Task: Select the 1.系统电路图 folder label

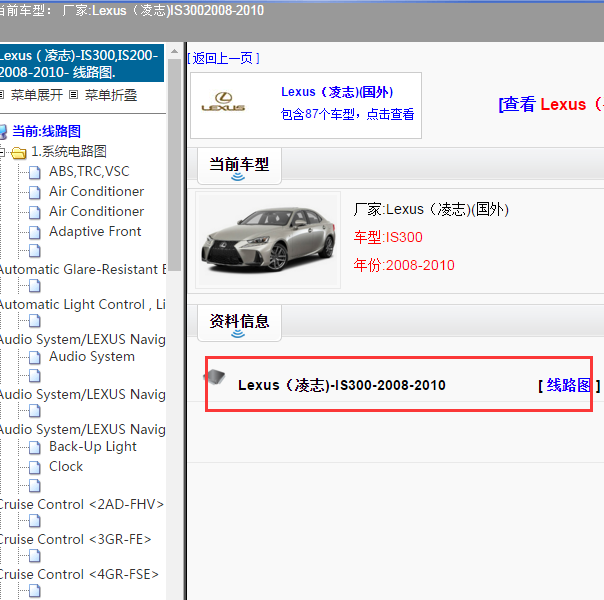Action: (x=69, y=151)
